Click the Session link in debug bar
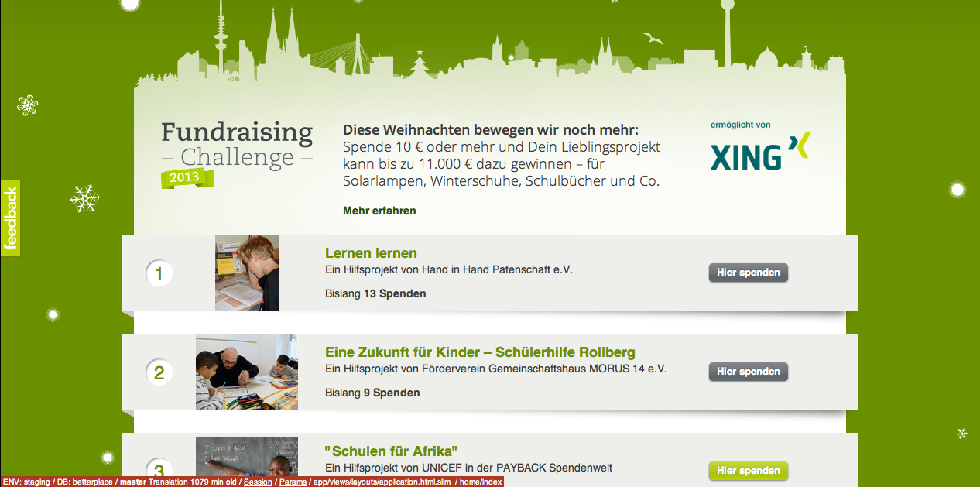Image resolution: width=980 pixels, height=487 pixels. 258,482
